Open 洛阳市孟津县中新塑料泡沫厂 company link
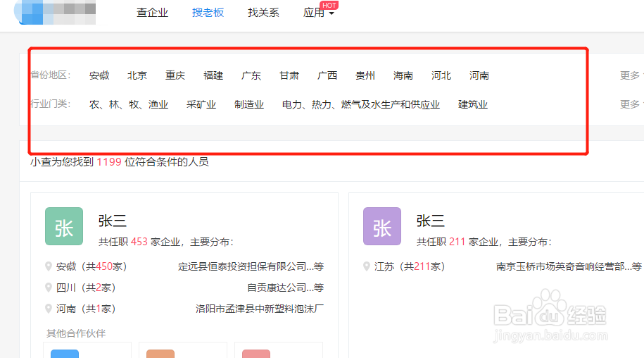The width and height of the screenshot is (644, 358). 260,308
